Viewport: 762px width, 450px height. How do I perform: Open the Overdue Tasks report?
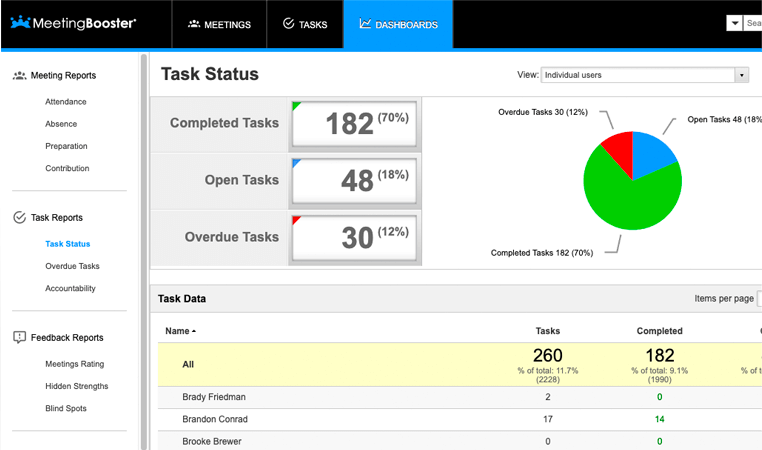point(72,266)
